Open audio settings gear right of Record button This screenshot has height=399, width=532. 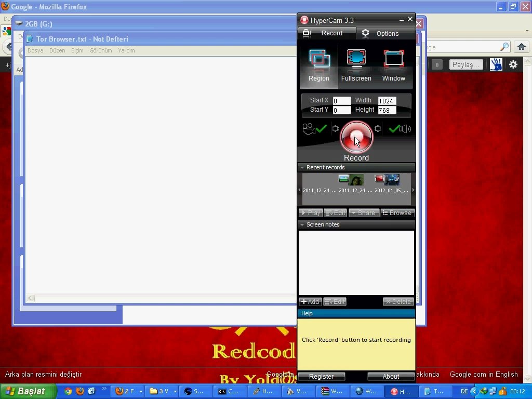click(378, 129)
